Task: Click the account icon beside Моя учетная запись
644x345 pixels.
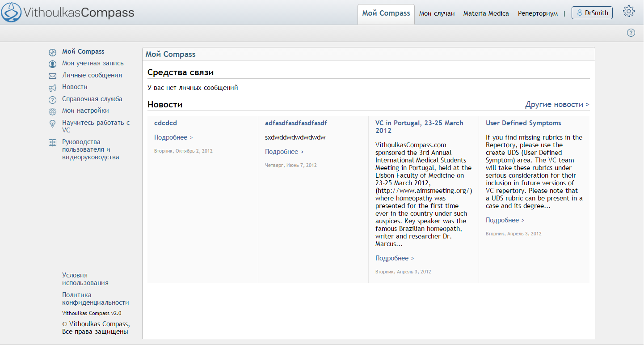Action: point(52,64)
